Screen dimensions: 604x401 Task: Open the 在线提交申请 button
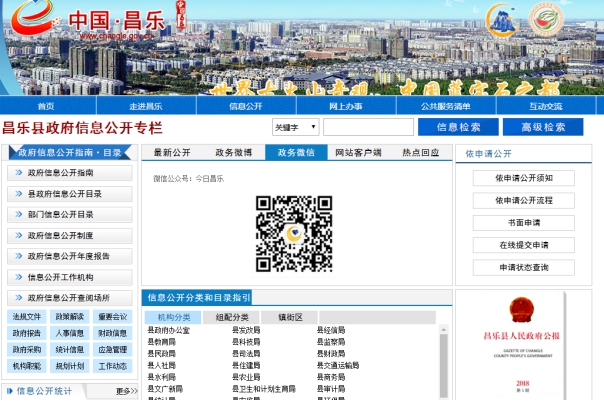(523, 245)
